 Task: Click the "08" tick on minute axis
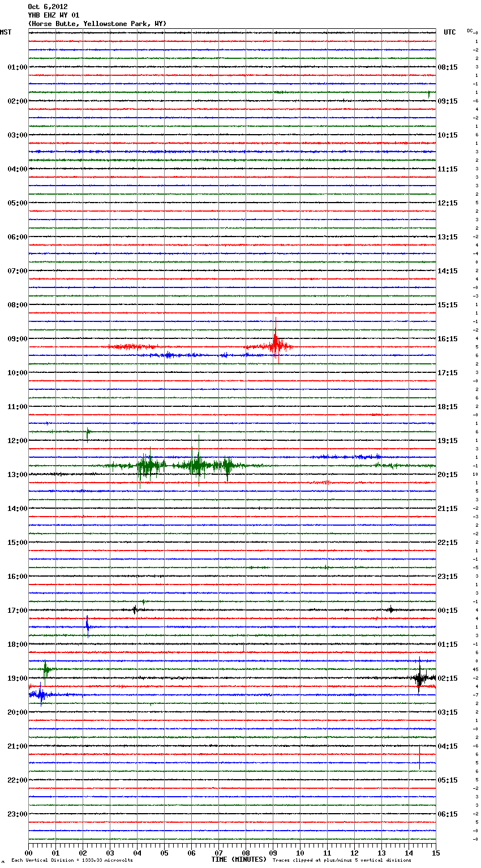tap(246, 853)
